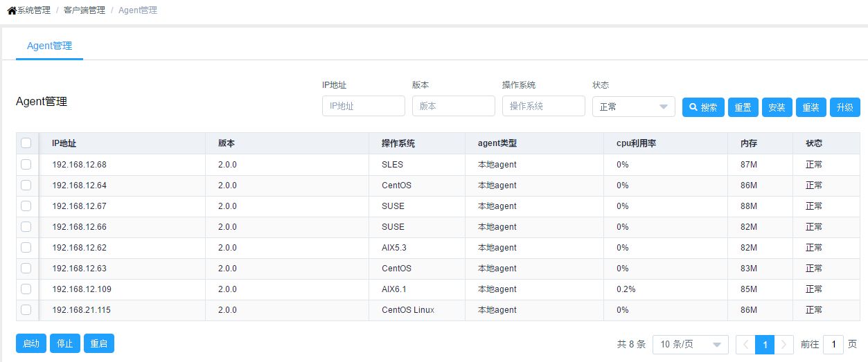
Task: Check the row for 192.168.12.68
Action: coord(26,165)
